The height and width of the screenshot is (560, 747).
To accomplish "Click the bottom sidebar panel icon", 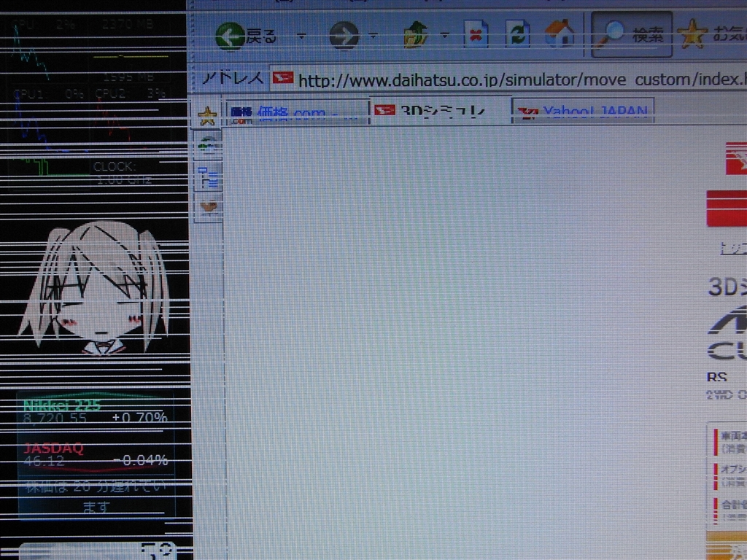I will [x=209, y=208].
